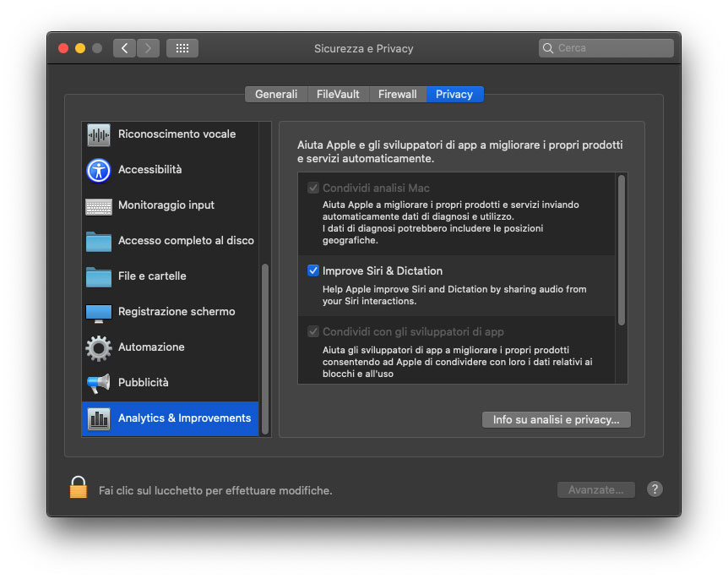Click the Accesso completo al disco folder icon
Image resolution: width=728 pixels, height=579 pixels.
(x=99, y=241)
